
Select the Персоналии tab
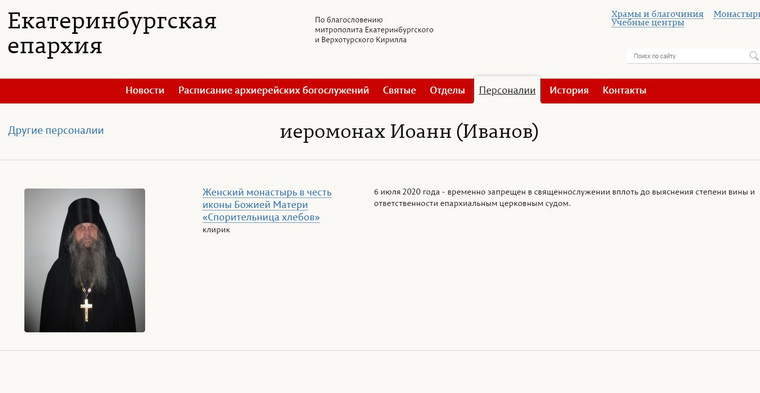507,91
